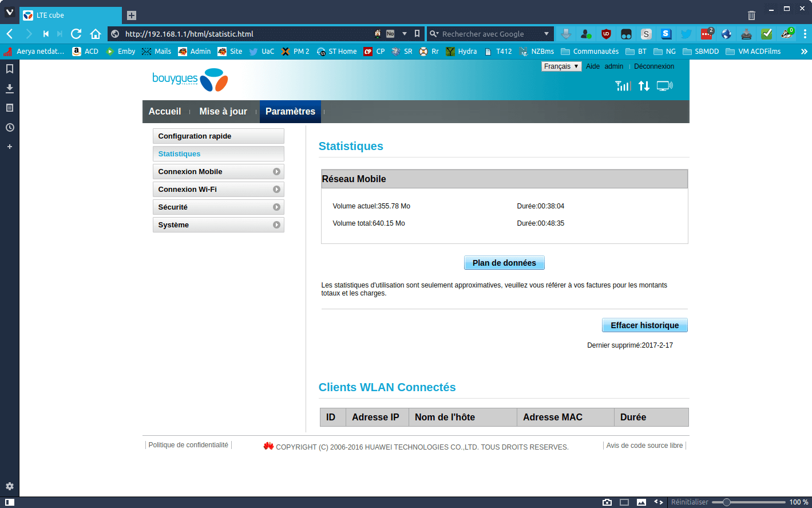Expand the Système sidebar section
Viewport: 812px width, 508px height.
point(219,225)
